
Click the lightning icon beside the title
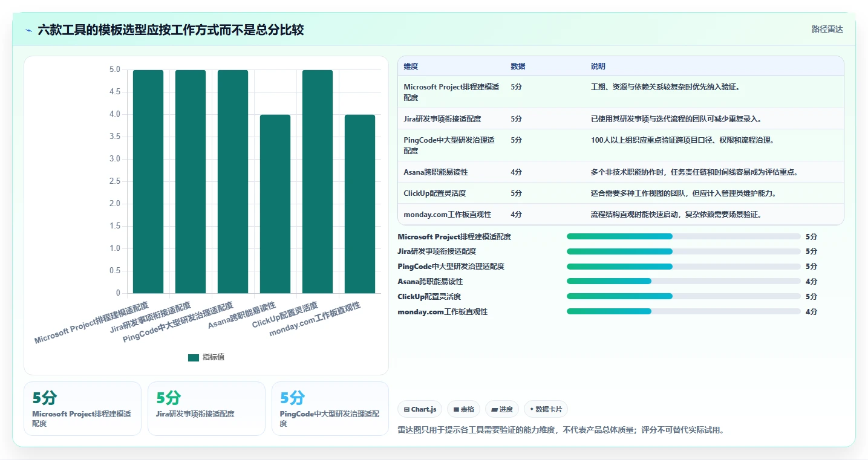click(28, 30)
